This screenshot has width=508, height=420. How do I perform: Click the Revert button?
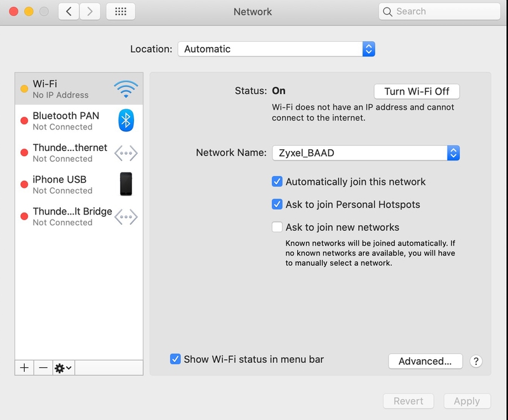[408, 401]
